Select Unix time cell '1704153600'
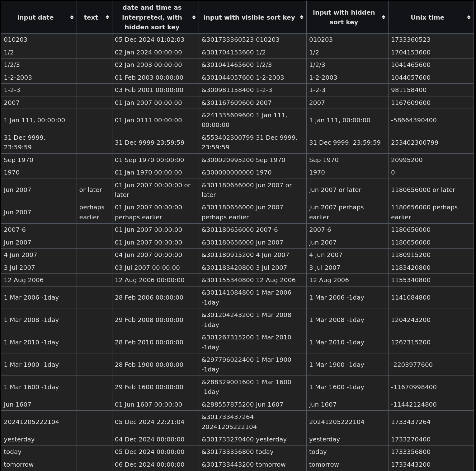 pos(431,52)
